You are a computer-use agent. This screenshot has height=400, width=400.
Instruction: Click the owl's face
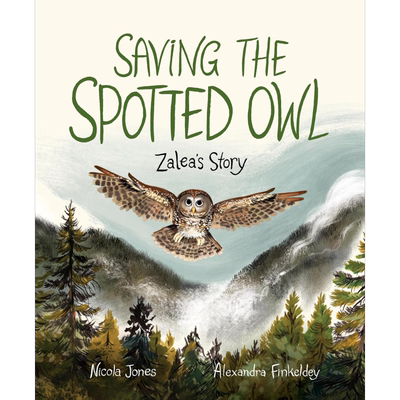click(193, 203)
